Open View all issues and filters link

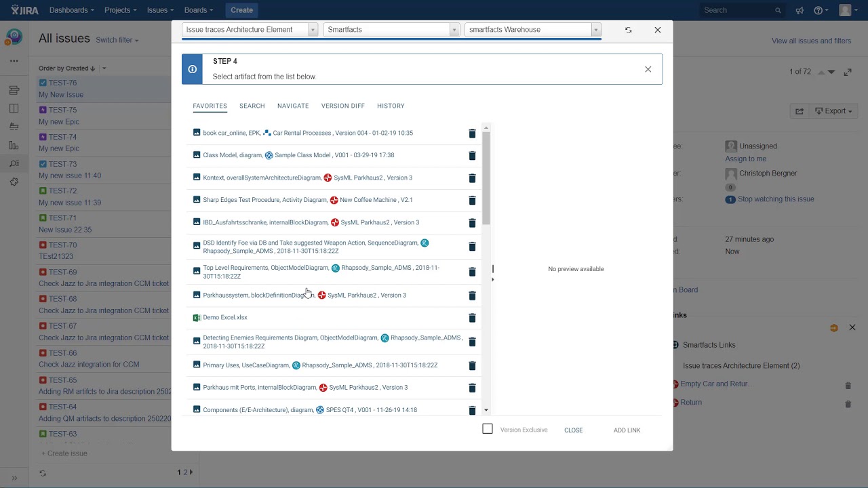point(811,41)
